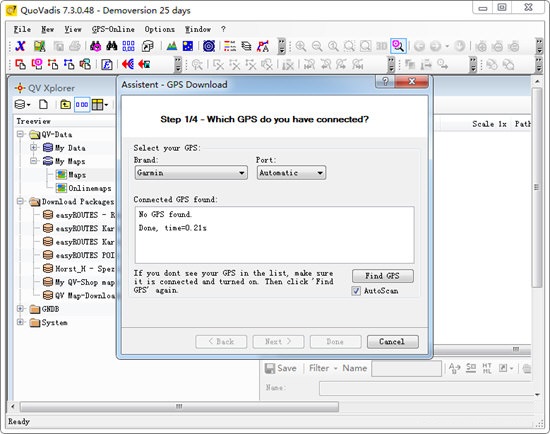
Task: Click the Find GPS button
Action: pos(383,276)
